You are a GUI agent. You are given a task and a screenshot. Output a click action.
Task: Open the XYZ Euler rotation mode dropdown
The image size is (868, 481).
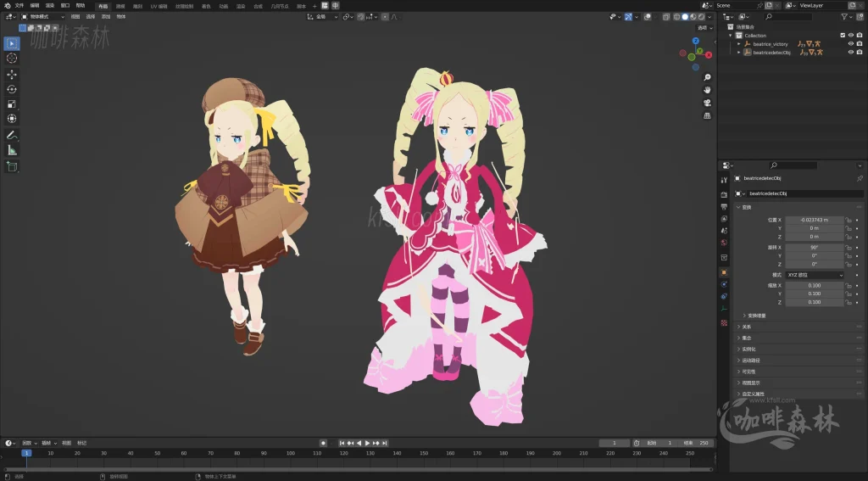point(815,275)
